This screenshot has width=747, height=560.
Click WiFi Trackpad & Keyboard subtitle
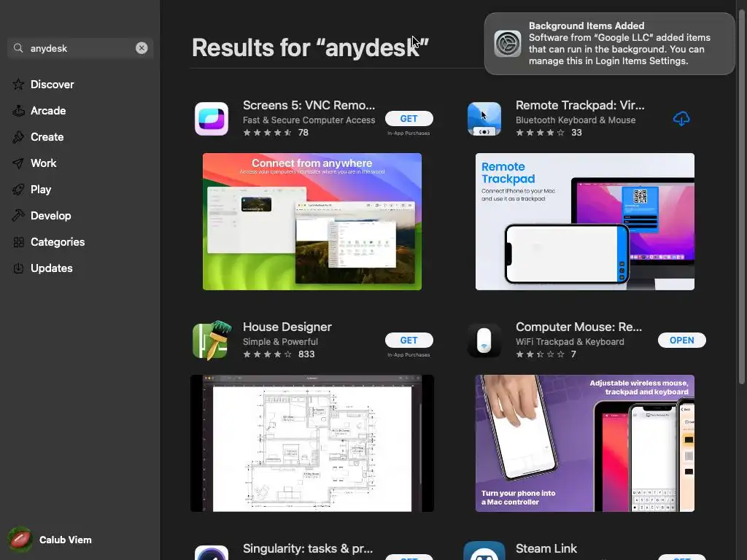[x=570, y=342]
